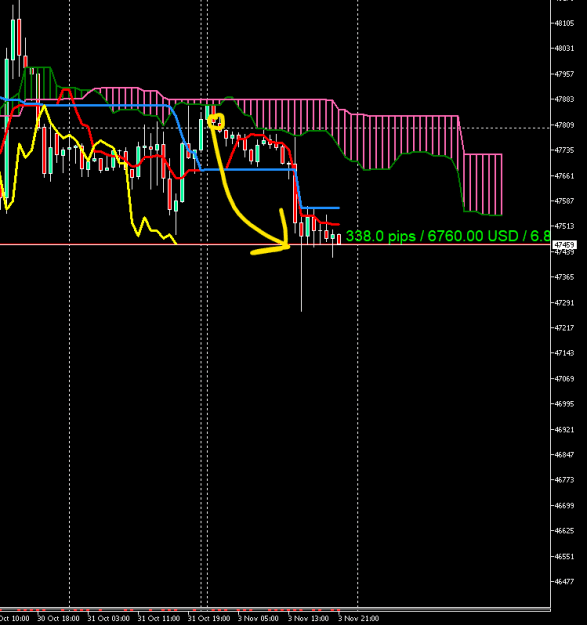Click the 3 Nov 05:00 time label
This screenshot has height=625, width=587.
258,618
